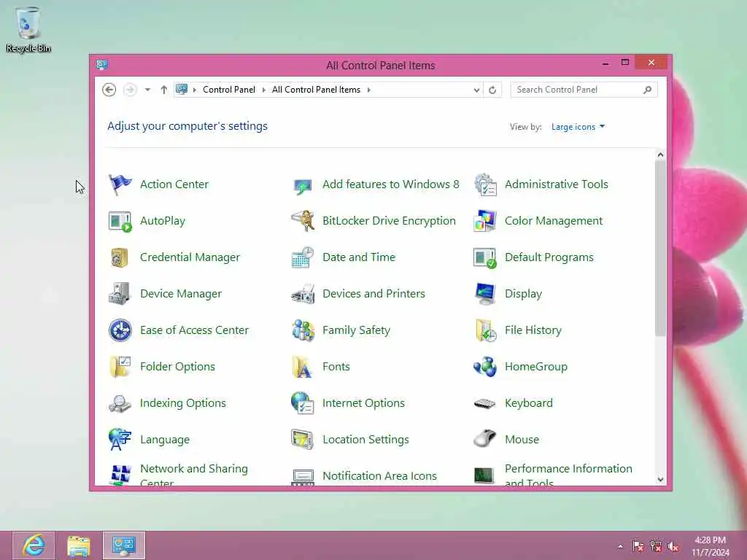
Task: Open BitLocker Drive Encryption link
Action: click(x=390, y=221)
